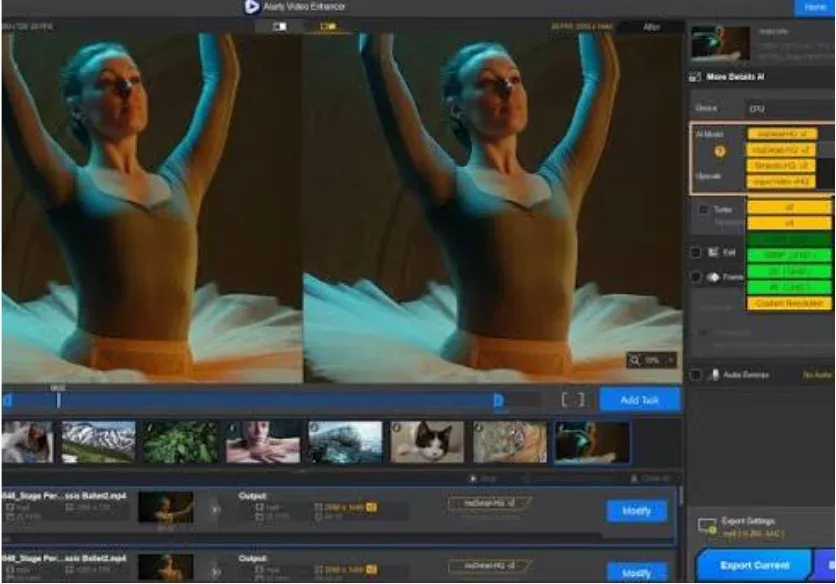836x584 pixels.
Task: Select the 2K (QHD) upscale option
Action: coord(789,271)
